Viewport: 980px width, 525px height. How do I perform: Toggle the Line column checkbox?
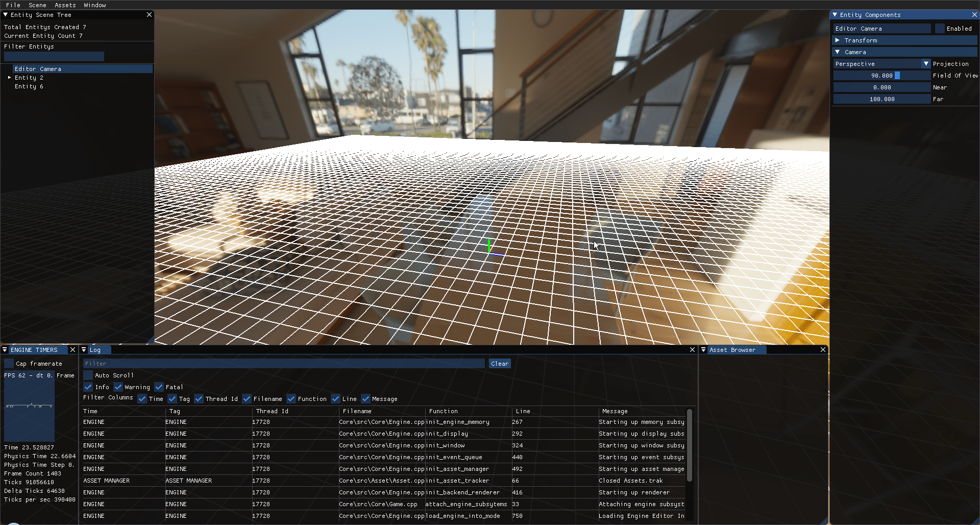pyautogui.click(x=335, y=399)
